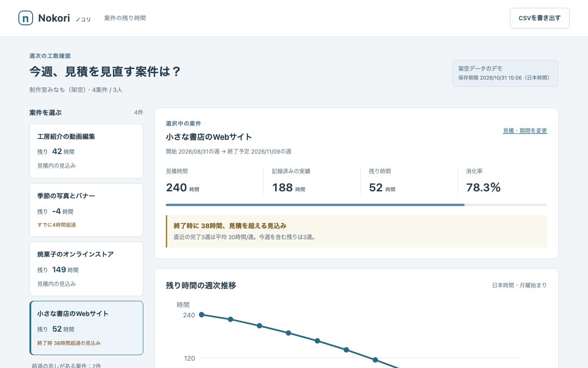Click the 開始 2026/08/31の週 date line

click(x=228, y=151)
